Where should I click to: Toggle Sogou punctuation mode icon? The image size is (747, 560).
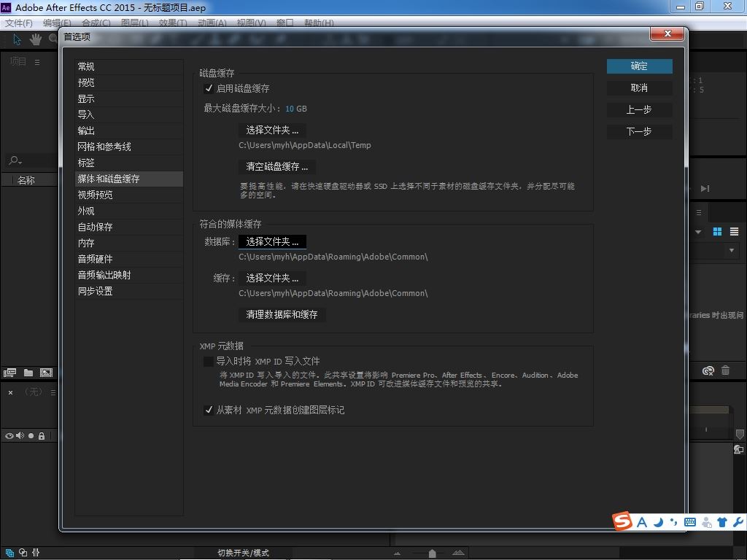coord(673,522)
